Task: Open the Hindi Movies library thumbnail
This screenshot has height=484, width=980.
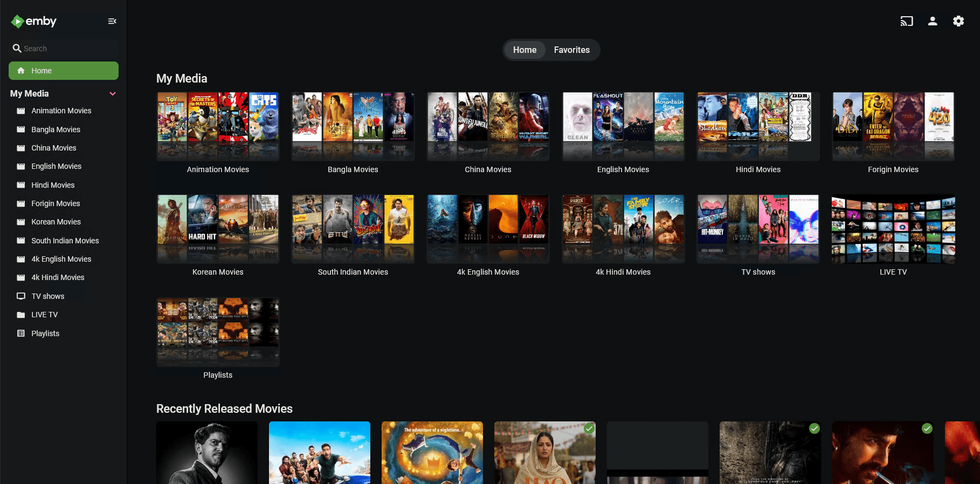Action: pyautogui.click(x=758, y=126)
